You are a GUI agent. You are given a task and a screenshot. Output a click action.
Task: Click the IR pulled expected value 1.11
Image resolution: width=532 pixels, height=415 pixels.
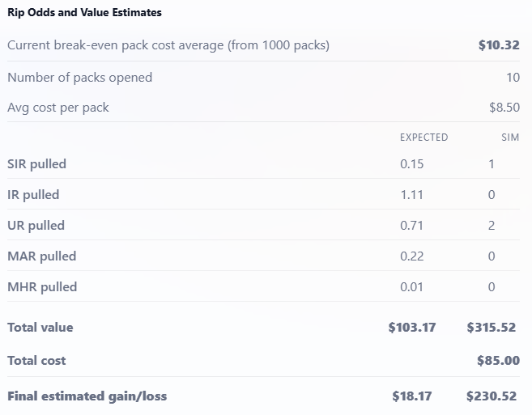point(412,195)
